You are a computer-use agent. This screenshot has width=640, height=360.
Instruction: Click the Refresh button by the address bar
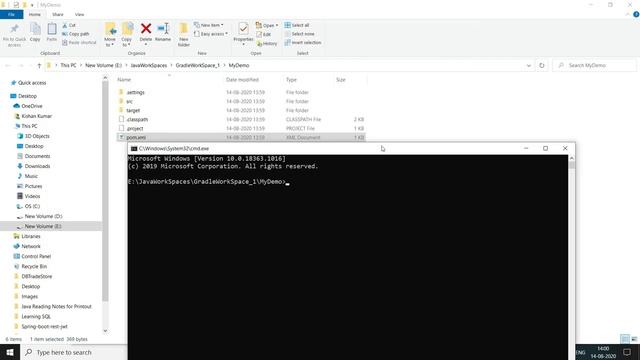click(x=542, y=65)
